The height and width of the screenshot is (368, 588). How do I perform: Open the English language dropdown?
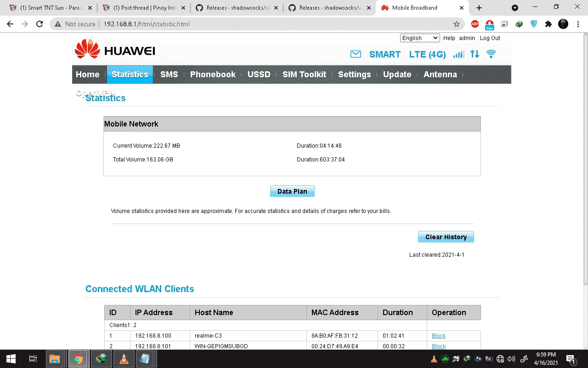click(420, 38)
